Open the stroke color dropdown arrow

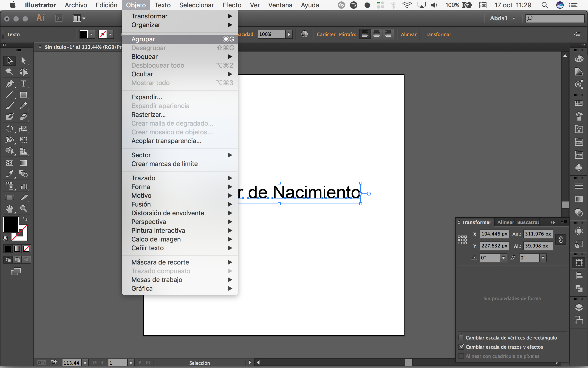(x=110, y=34)
